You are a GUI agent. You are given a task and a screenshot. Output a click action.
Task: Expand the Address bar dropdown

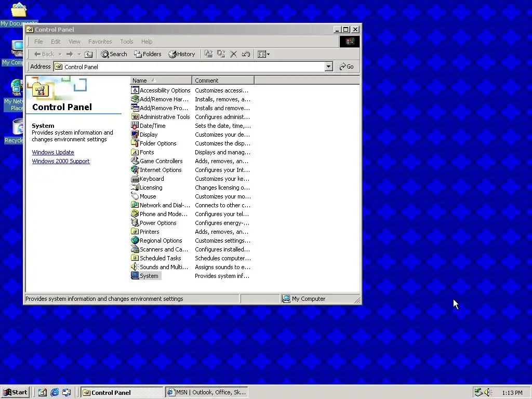click(x=328, y=66)
